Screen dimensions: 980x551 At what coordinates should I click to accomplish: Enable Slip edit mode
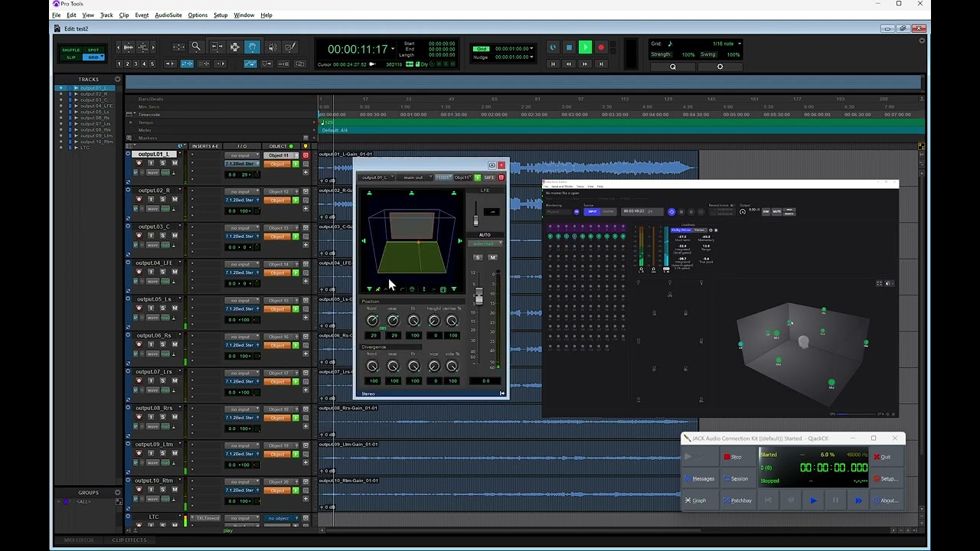point(72,57)
